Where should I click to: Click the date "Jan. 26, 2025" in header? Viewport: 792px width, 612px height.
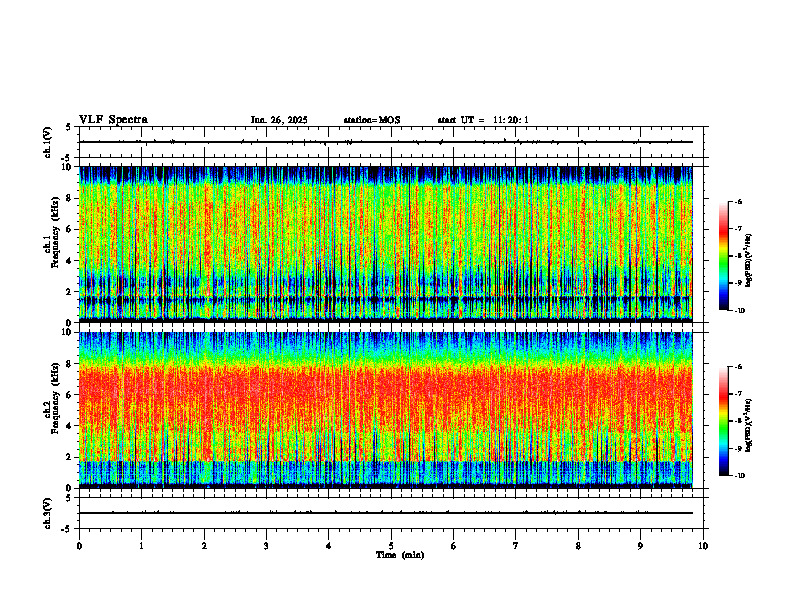279,120
